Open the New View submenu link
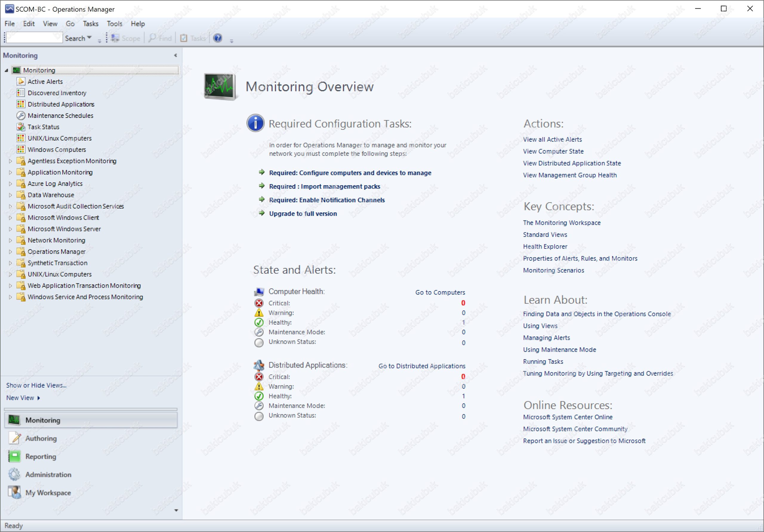Viewport: 764px width, 532px height. pyautogui.click(x=23, y=398)
